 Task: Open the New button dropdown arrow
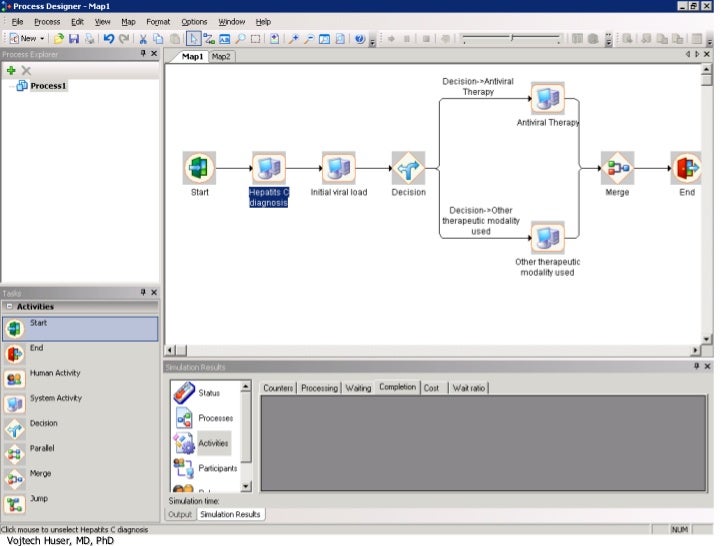point(42,39)
